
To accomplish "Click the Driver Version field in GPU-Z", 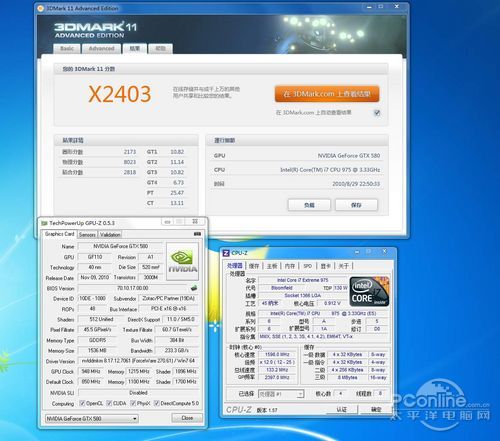I will 138,361.
